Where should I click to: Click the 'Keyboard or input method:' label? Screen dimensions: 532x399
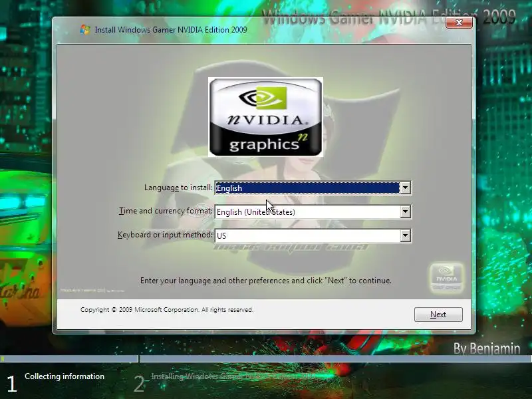pyautogui.click(x=165, y=235)
